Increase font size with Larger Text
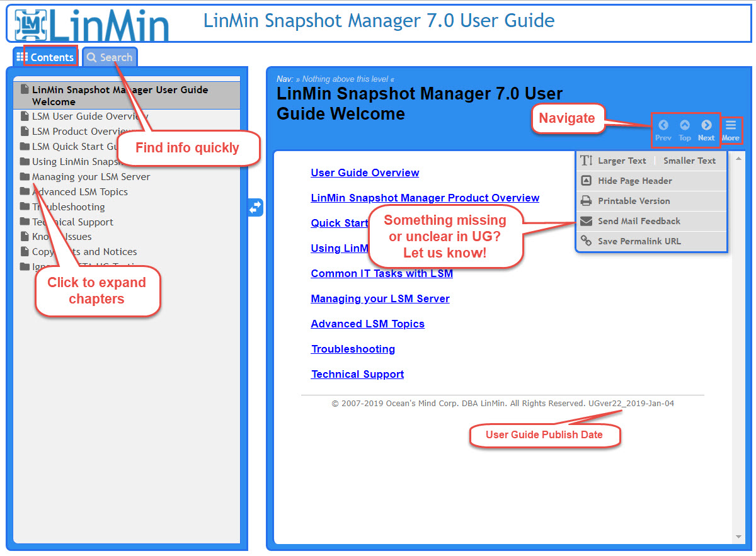Screen dimensions: 756x556 point(621,161)
